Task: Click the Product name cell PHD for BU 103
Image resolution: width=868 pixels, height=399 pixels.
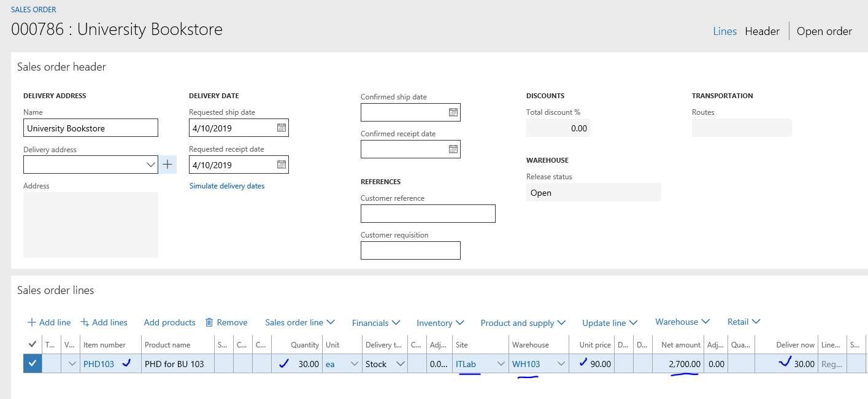Action: click(x=178, y=364)
